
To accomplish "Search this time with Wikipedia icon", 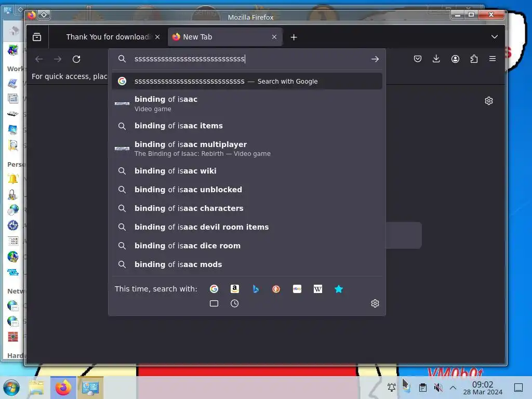I will click(x=318, y=289).
